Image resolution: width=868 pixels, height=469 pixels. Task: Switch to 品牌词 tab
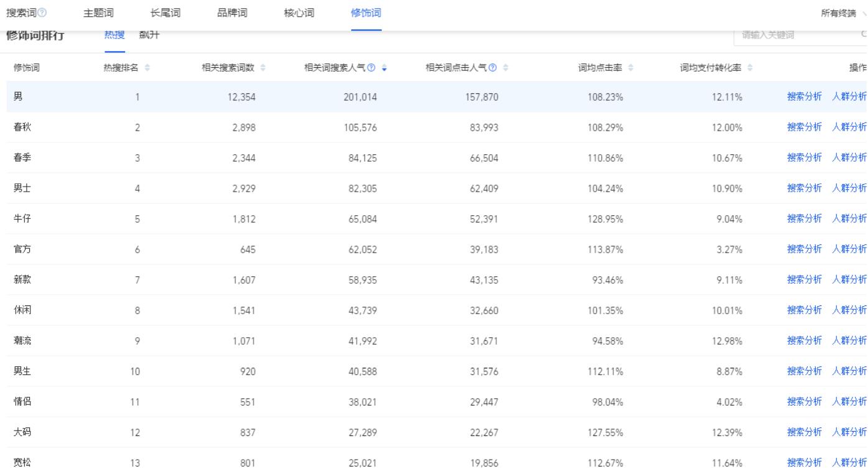click(233, 14)
